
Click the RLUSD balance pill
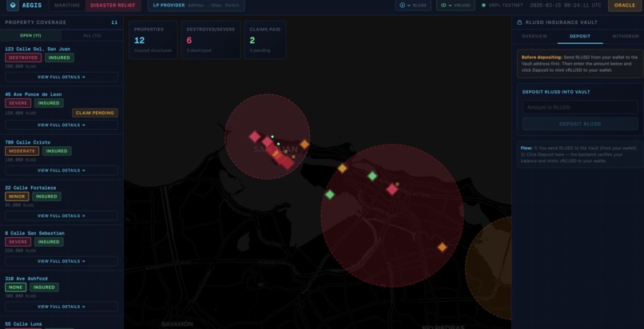tap(413, 6)
